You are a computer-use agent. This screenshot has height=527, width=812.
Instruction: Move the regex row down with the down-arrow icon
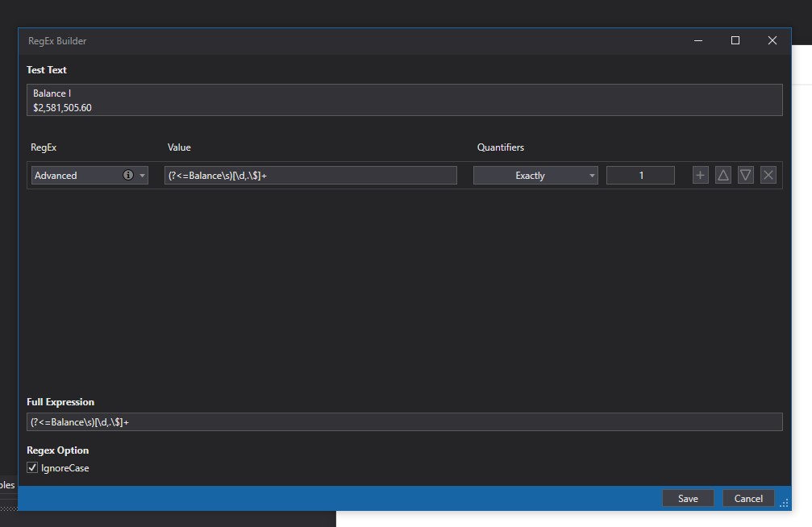coord(745,175)
